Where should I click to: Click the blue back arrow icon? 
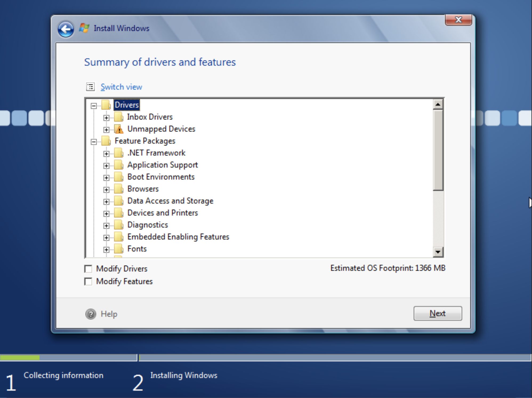coord(66,29)
